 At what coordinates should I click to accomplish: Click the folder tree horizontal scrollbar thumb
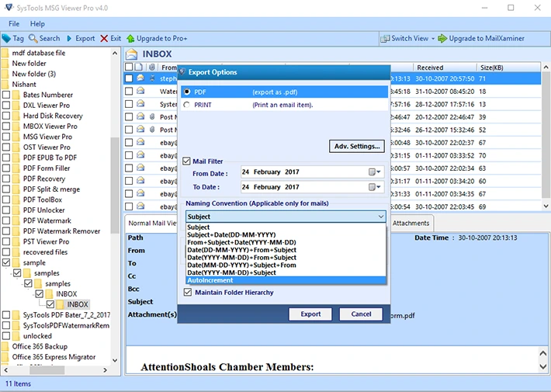(47, 370)
